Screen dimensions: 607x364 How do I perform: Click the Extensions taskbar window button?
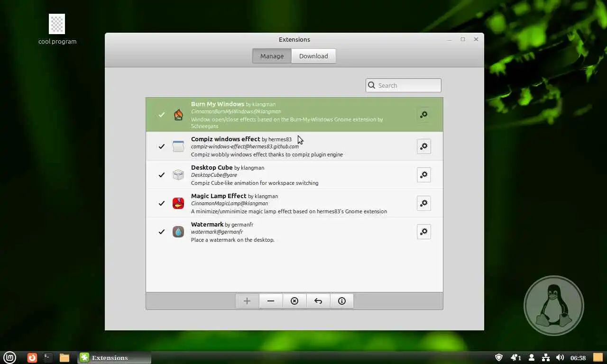click(x=114, y=358)
